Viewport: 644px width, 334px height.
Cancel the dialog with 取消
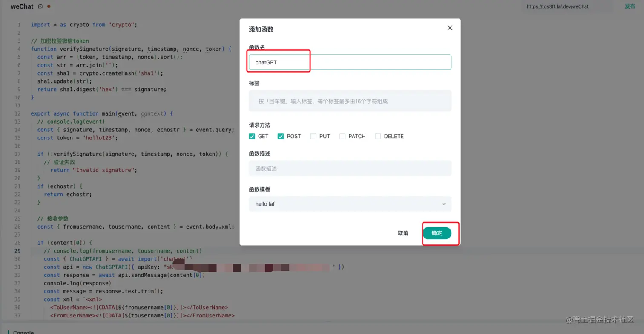coord(403,233)
